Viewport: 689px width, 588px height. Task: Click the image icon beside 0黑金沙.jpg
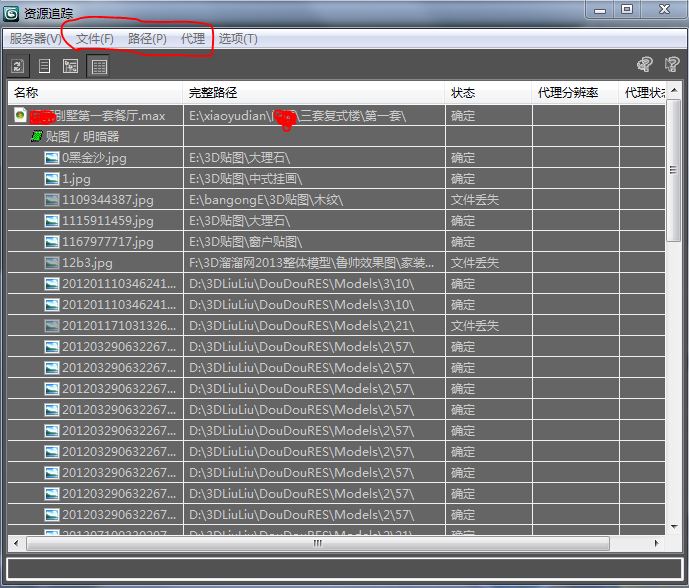click(52, 157)
